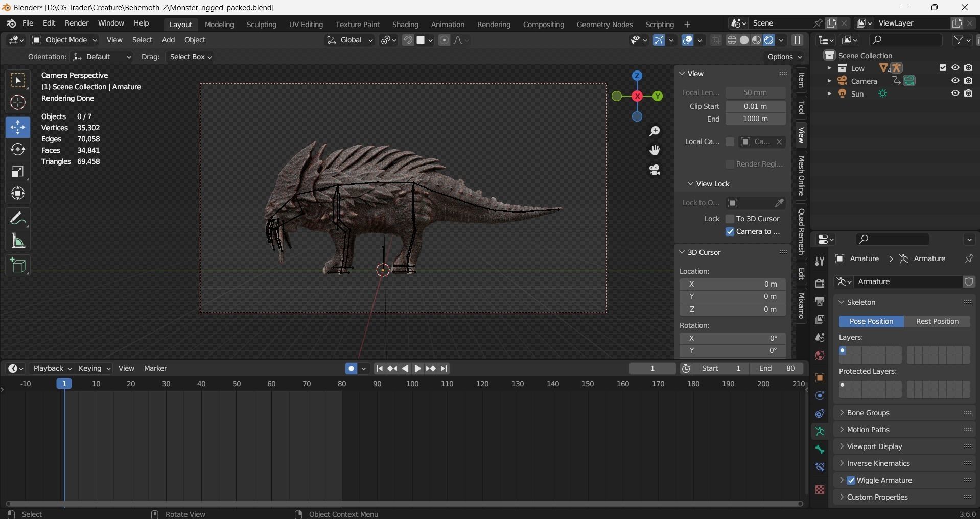The width and height of the screenshot is (980, 519).
Task: Select the Move tool
Action: point(18,127)
